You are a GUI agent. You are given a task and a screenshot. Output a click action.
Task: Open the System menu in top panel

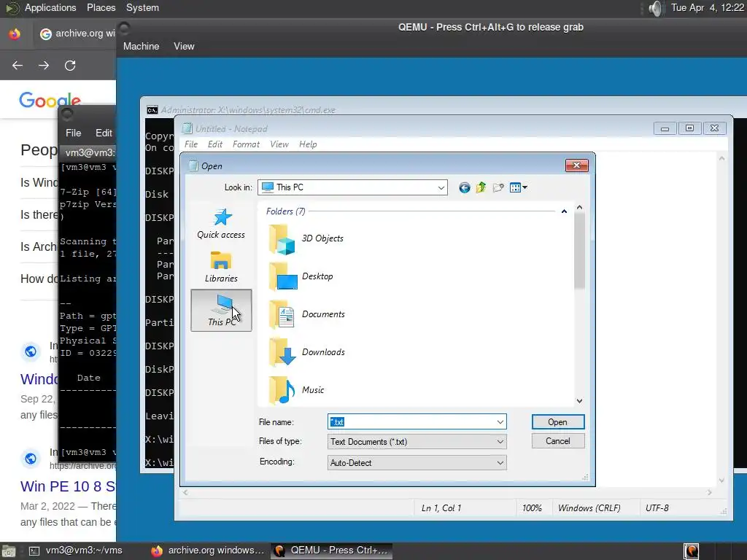[142, 7]
